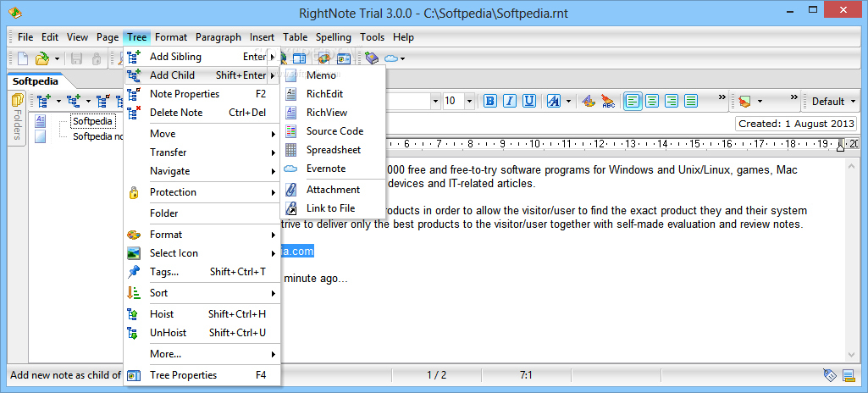Open the dropdown arrow beside the AA font icon
This screenshot has height=393, width=868.
[x=568, y=102]
